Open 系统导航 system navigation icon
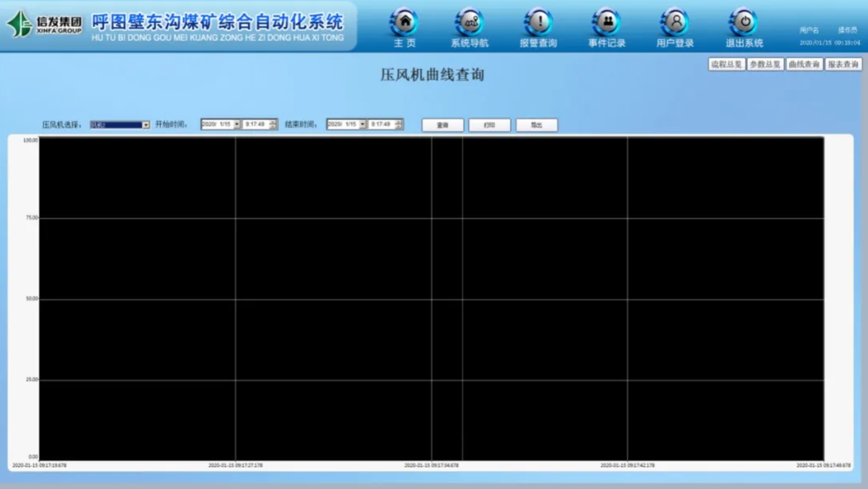 [470, 22]
